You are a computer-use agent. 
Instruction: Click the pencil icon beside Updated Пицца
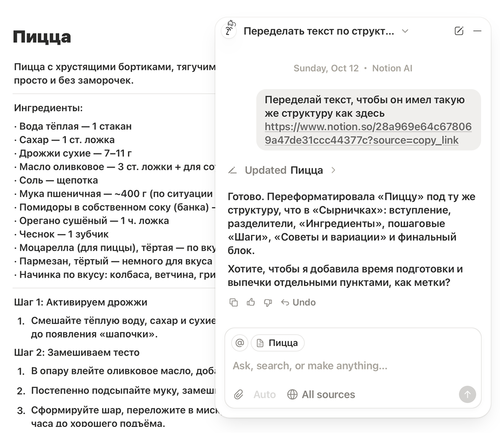(233, 170)
